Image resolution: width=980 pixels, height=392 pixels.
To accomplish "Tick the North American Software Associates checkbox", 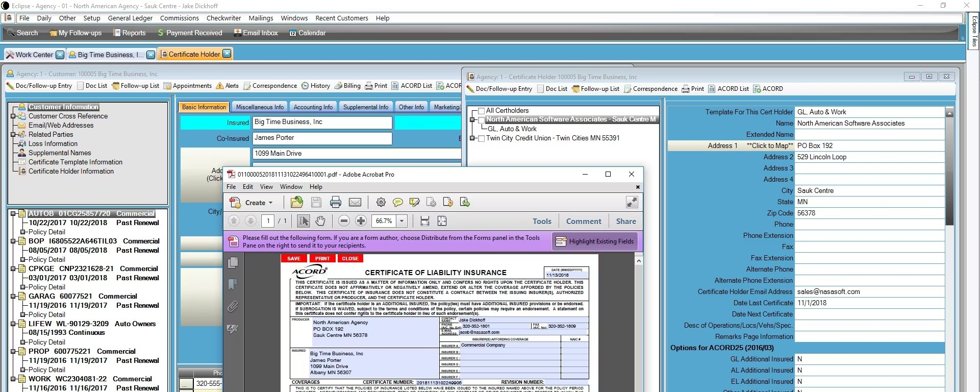I will pyautogui.click(x=481, y=120).
